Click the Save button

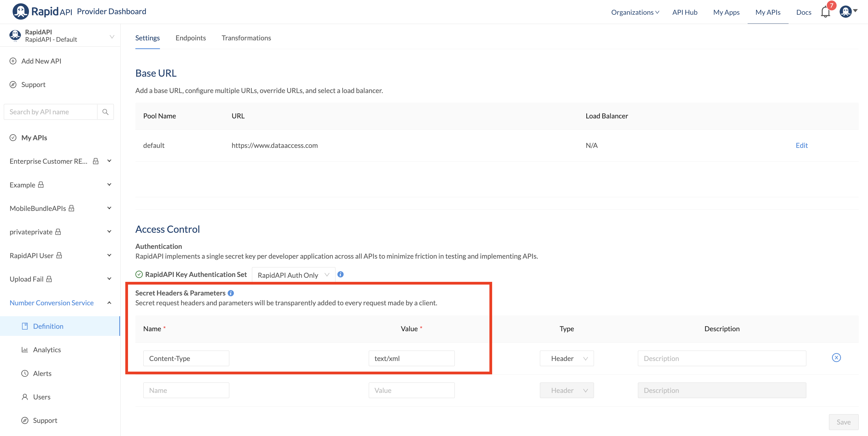tap(843, 422)
